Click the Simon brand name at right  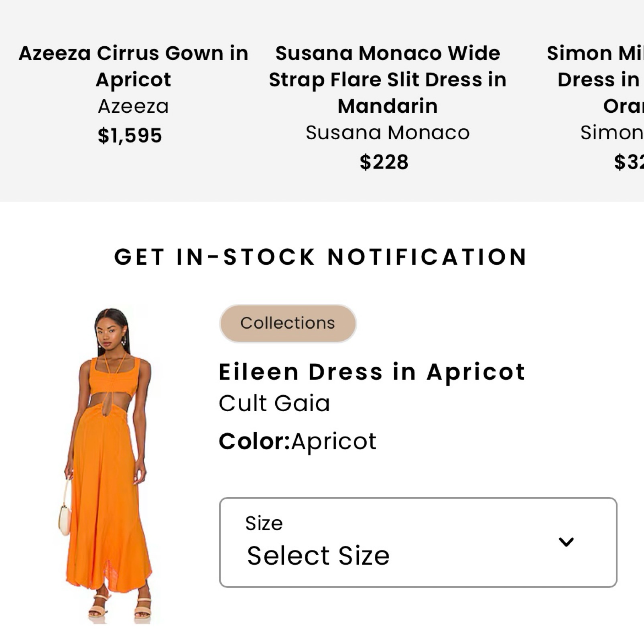(611, 133)
